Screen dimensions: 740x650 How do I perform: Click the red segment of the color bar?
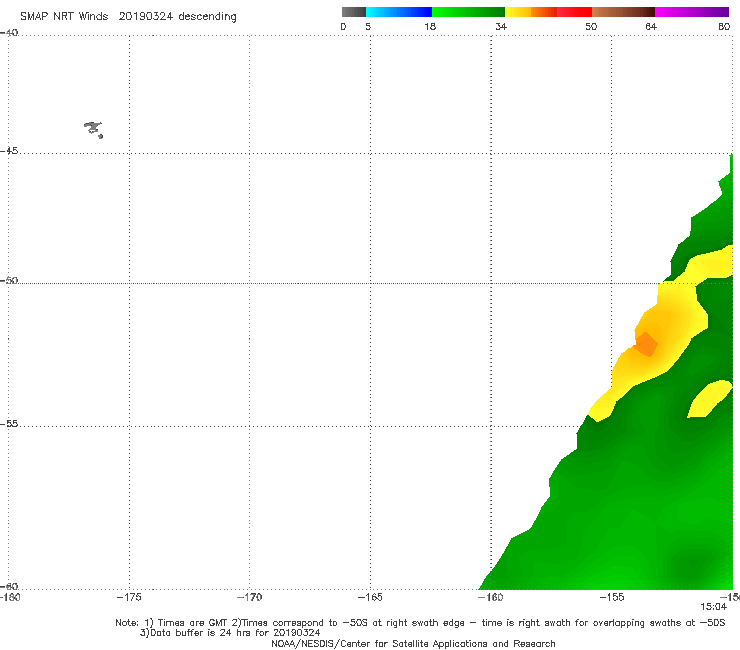(574, 12)
